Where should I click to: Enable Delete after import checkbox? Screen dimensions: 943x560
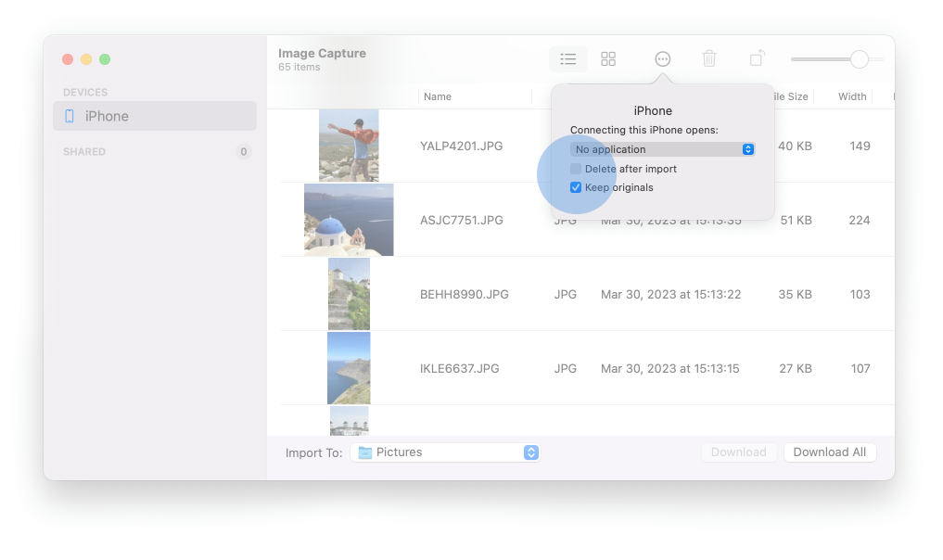pos(576,169)
